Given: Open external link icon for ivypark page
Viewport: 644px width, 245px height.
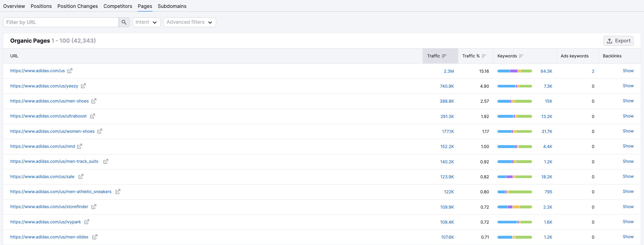Looking at the screenshot, I should [87, 222].
